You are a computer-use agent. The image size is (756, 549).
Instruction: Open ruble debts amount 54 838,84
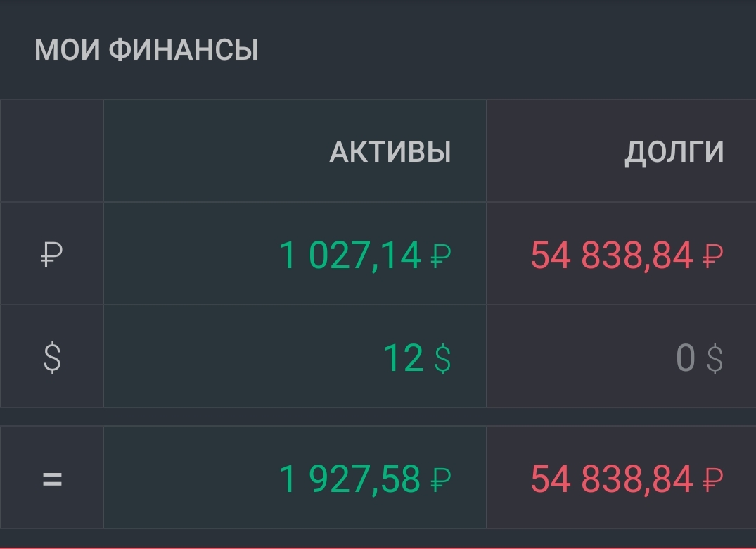point(612,255)
